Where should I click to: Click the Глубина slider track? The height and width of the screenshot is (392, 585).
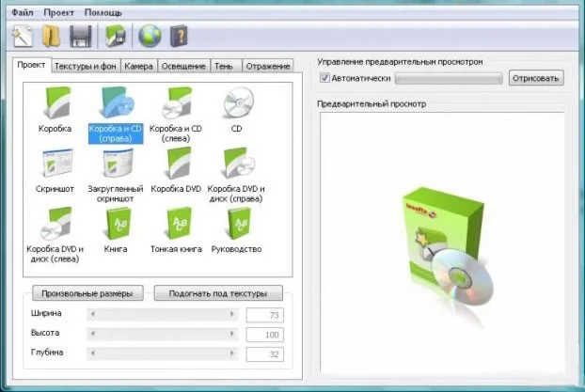click(163, 353)
